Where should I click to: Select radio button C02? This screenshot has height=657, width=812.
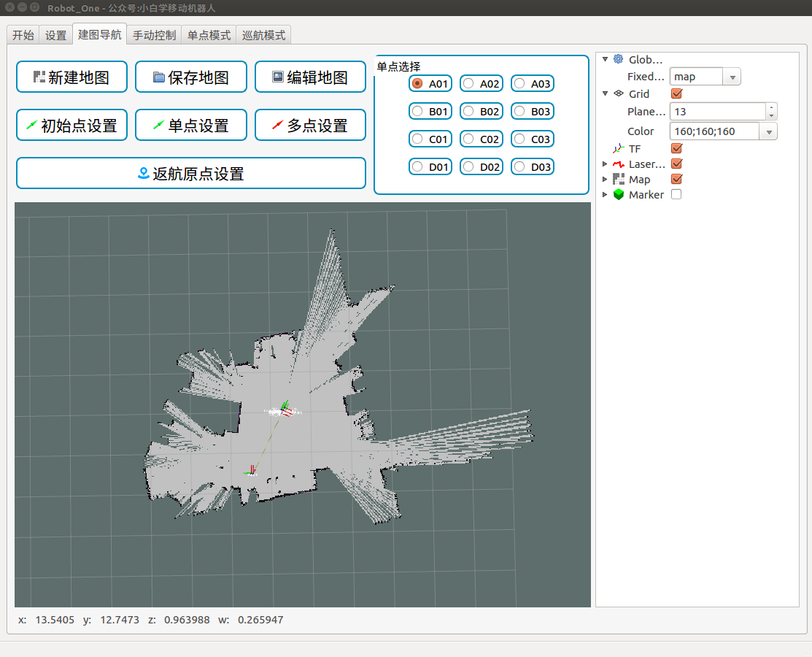[468, 139]
